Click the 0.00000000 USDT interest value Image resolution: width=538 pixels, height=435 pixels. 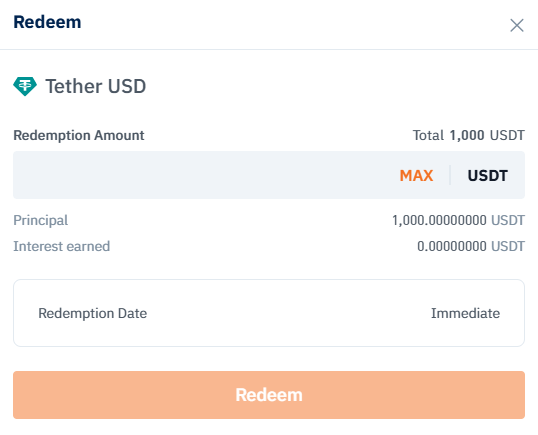[x=471, y=246]
